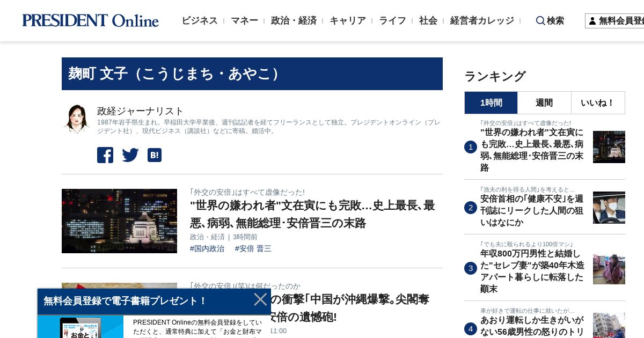This screenshot has width=644, height=338.
Task: Click the 無料会員登録 member registration button
Action: pos(615,21)
